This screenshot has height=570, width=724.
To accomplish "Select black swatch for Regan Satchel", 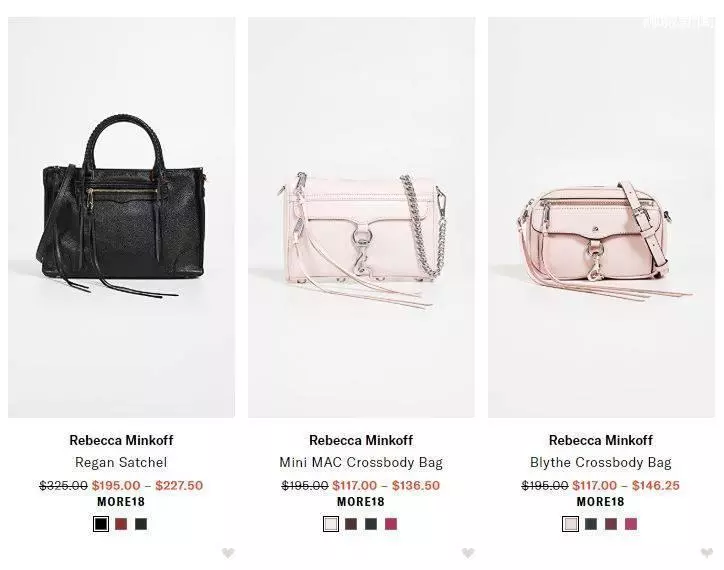I will coord(101,524).
